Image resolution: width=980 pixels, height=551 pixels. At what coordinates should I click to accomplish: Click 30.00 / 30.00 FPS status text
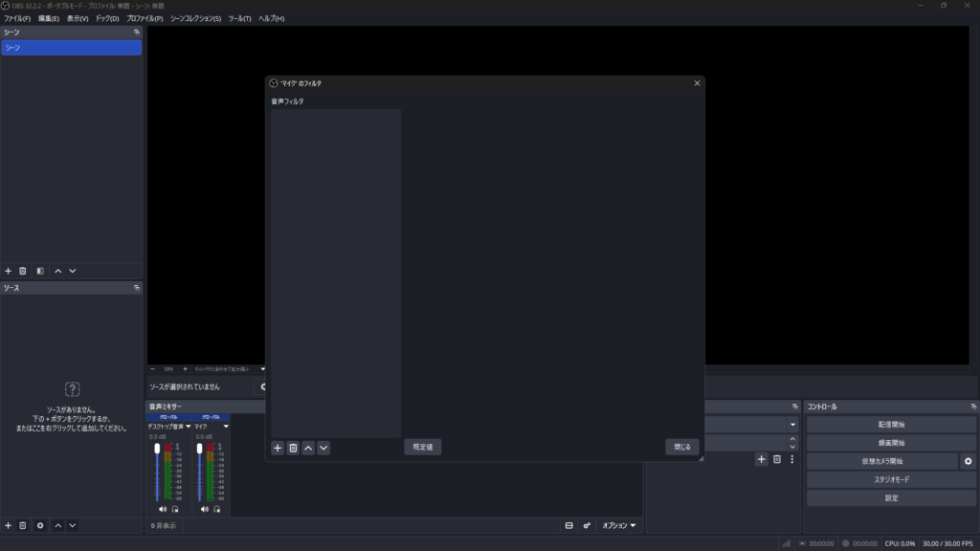tap(947, 544)
